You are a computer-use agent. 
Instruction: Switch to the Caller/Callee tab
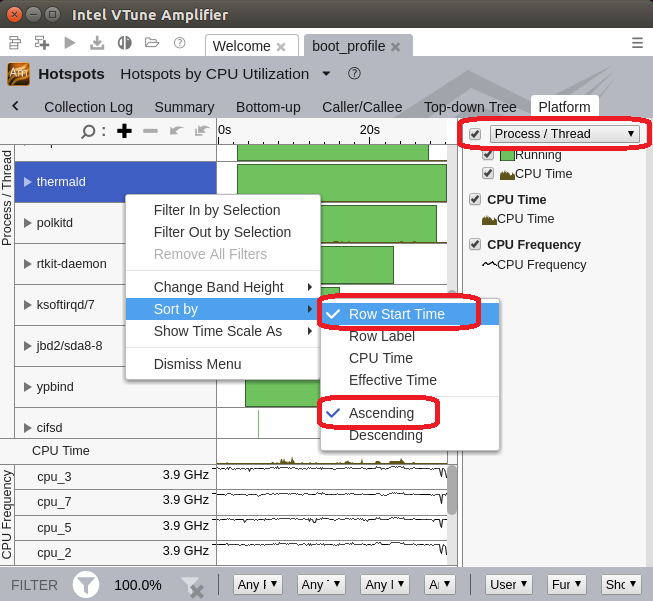tap(362, 107)
